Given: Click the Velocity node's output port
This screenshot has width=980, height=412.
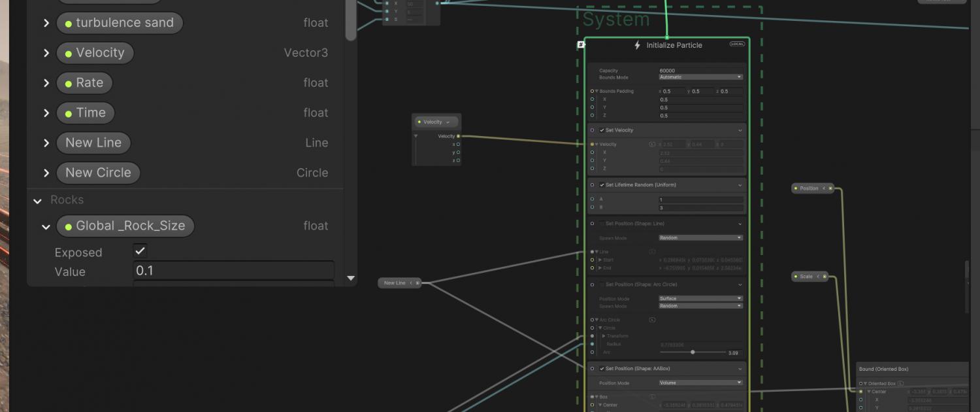Looking at the screenshot, I should (x=458, y=136).
